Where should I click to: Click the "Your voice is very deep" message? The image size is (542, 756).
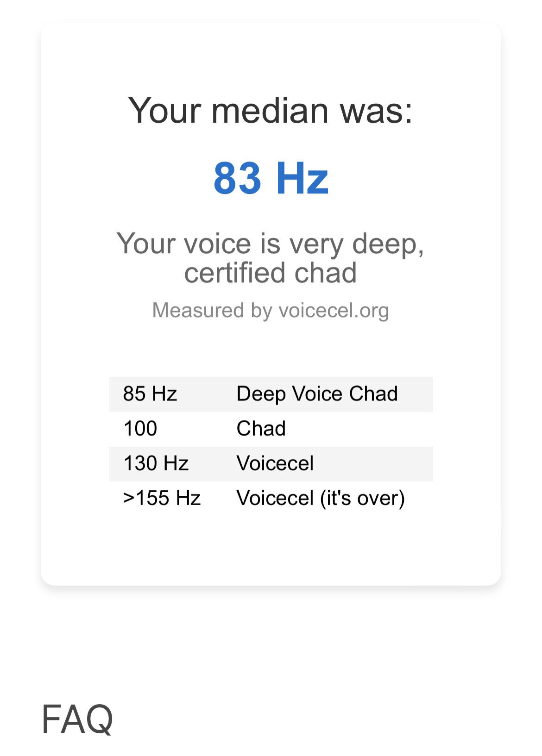pyautogui.click(x=271, y=244)
